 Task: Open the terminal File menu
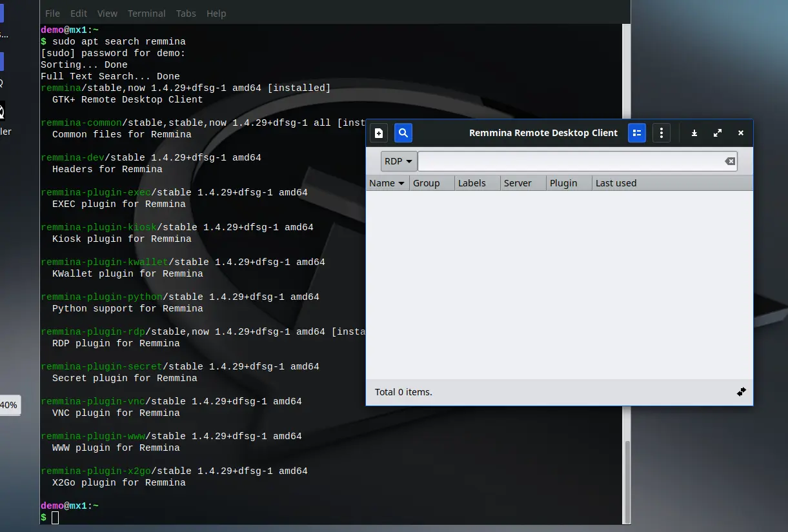[x=52, y=14]
